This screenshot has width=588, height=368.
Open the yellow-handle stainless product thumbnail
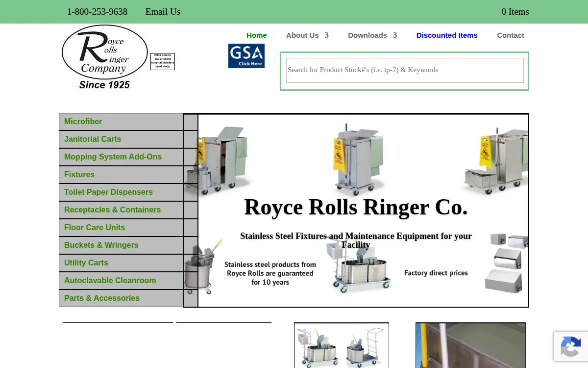click(x=470, y=345)
